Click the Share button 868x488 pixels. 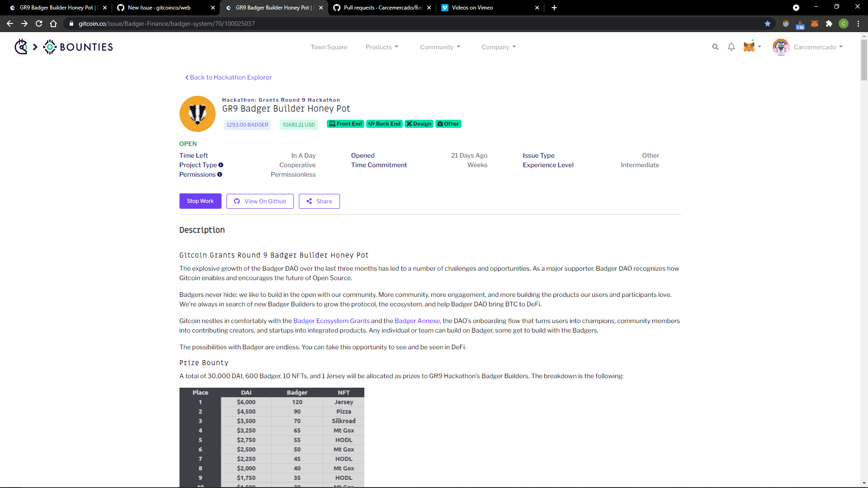319,201
